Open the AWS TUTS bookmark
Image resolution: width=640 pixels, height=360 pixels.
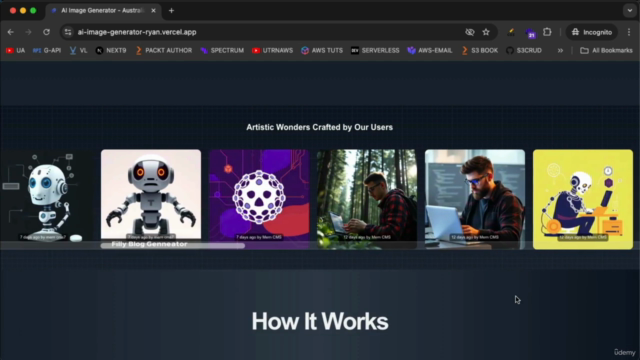tap(322, 51)
